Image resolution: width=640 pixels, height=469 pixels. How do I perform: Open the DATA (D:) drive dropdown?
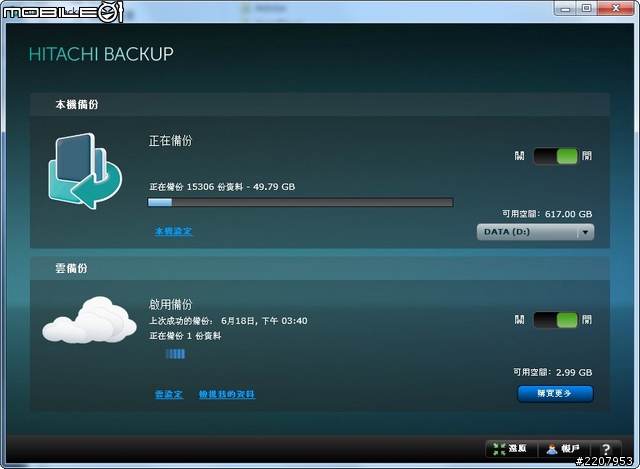[x=536, y=232]
